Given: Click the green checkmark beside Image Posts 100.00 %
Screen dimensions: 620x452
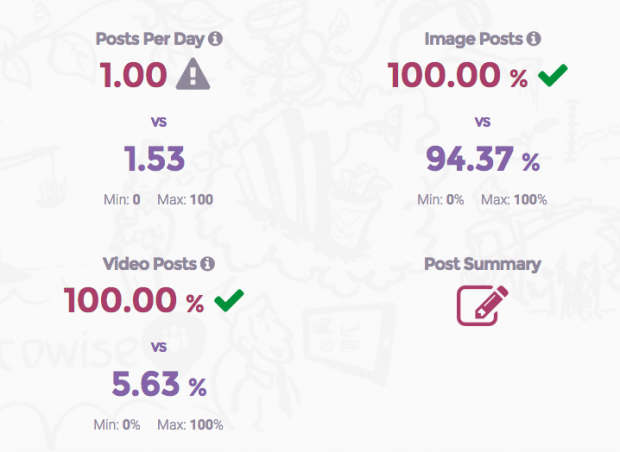Looking at the screenshot, I should coord(553,75).
